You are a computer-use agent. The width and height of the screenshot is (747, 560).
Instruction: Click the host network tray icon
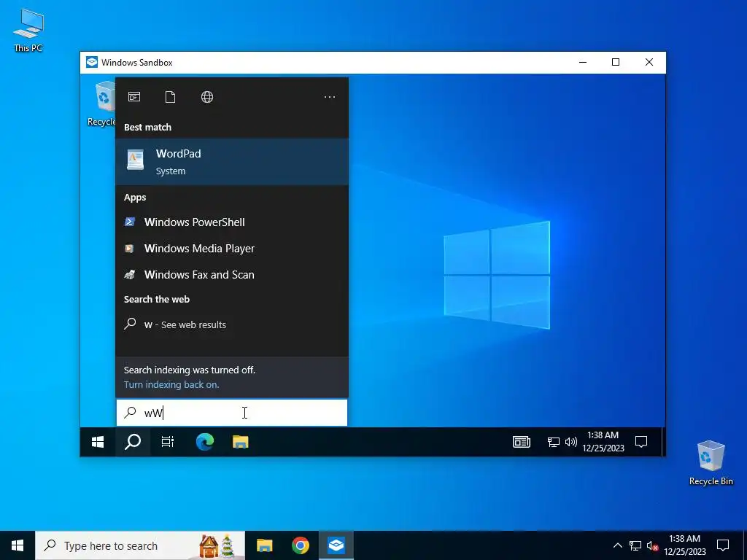pos(635,545)
